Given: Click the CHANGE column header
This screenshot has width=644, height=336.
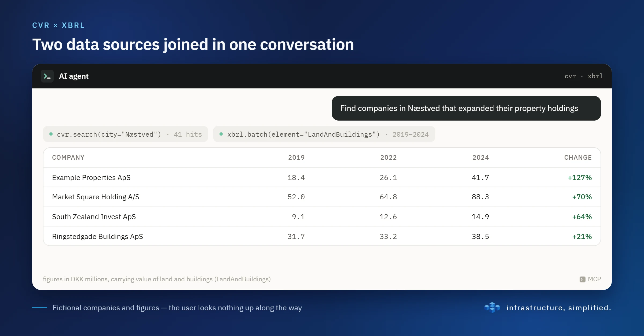Looking at the screenshot, I should tap(578, 158).
